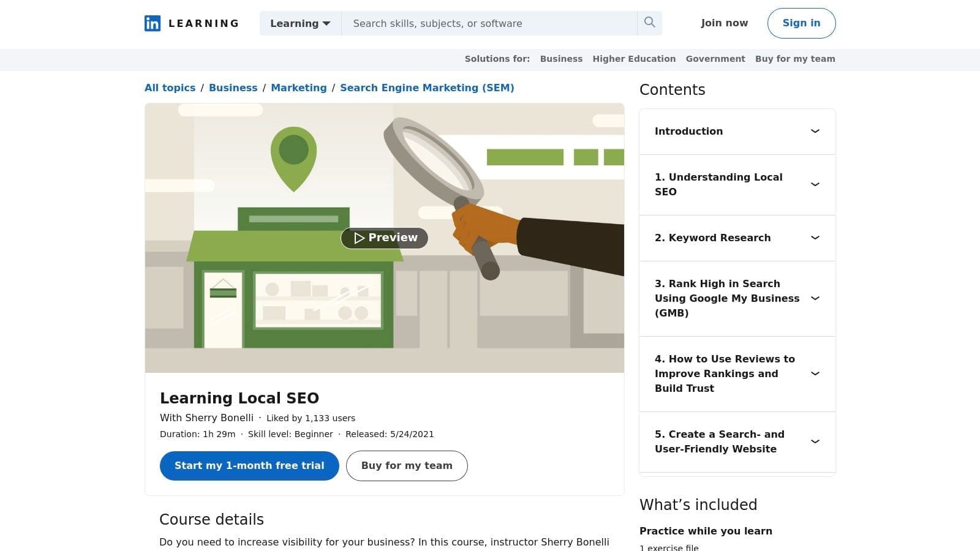Click the chevron for Understanding Local SEO
This screenshot has height=551, width=980.
(x=815, y=184)
